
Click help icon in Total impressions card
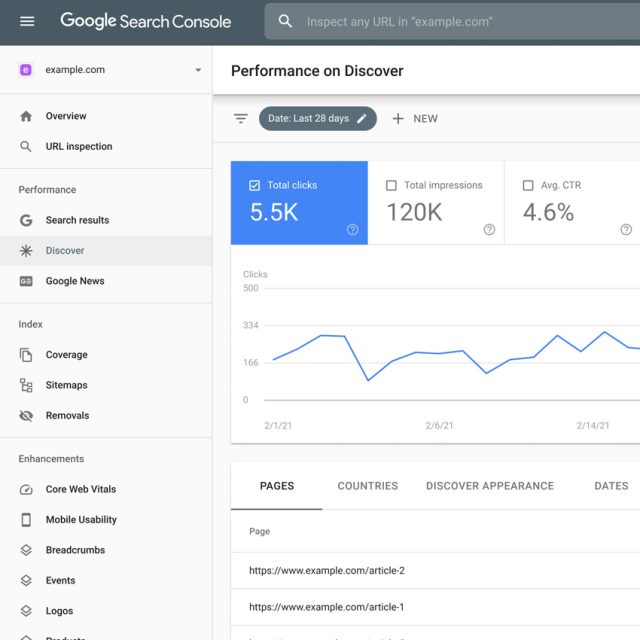(489, 229)
